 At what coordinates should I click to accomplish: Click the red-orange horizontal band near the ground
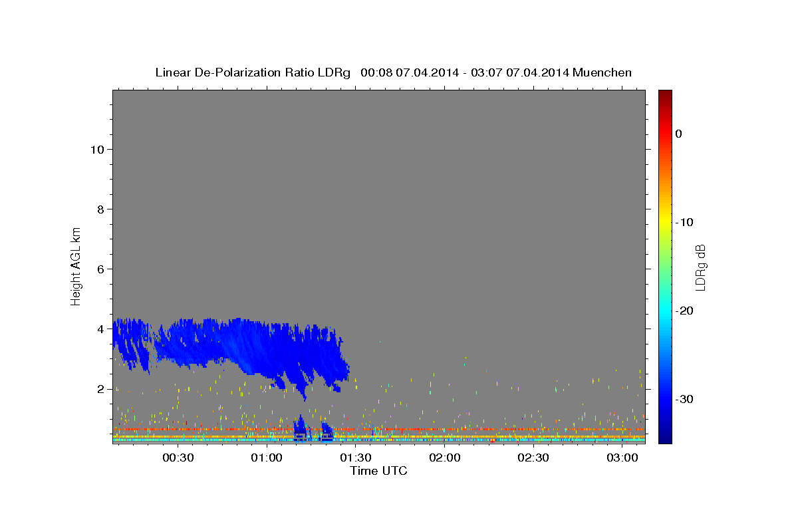(x=378, y=429)
